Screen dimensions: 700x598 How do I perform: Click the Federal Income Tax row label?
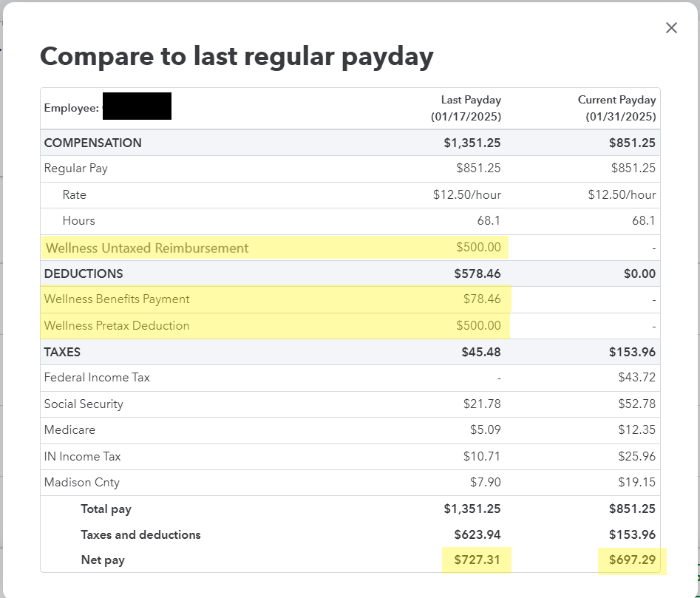[97, 378]
